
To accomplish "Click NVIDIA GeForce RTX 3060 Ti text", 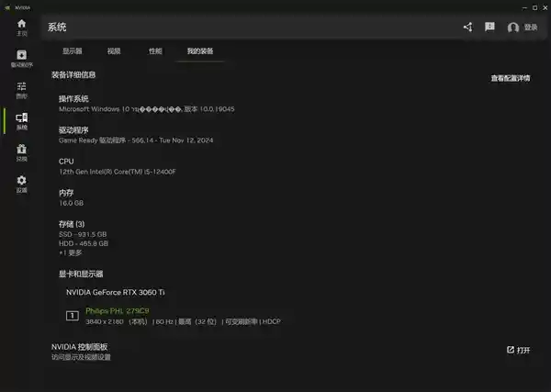I will (116, 292).
